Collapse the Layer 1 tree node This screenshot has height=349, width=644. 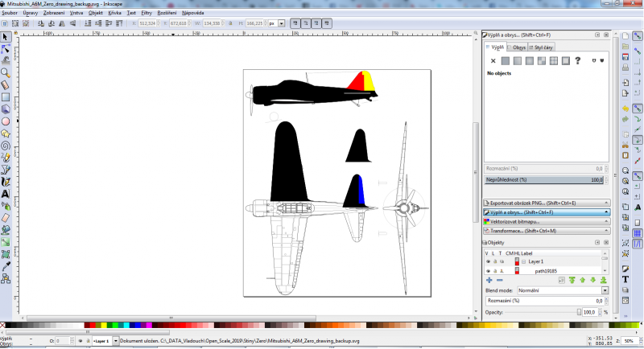point(524,261)
